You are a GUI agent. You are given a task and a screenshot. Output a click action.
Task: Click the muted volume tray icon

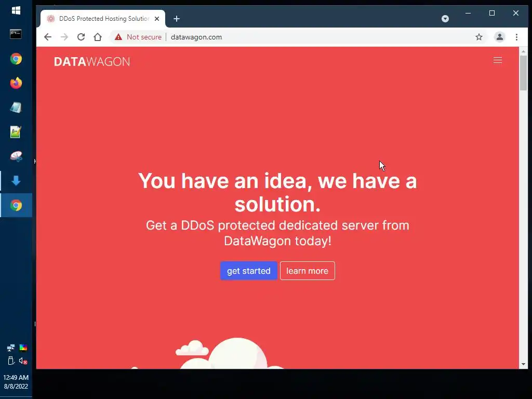23,361
